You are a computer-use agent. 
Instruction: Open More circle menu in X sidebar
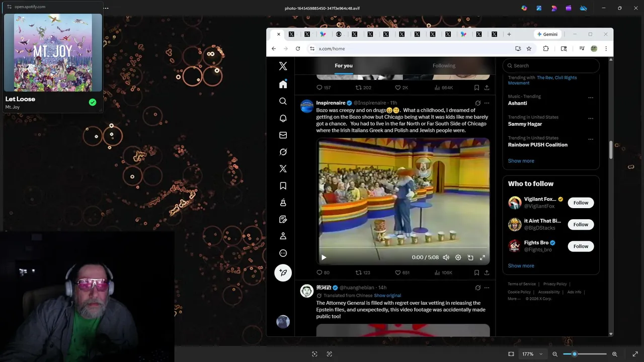(283, 253)
